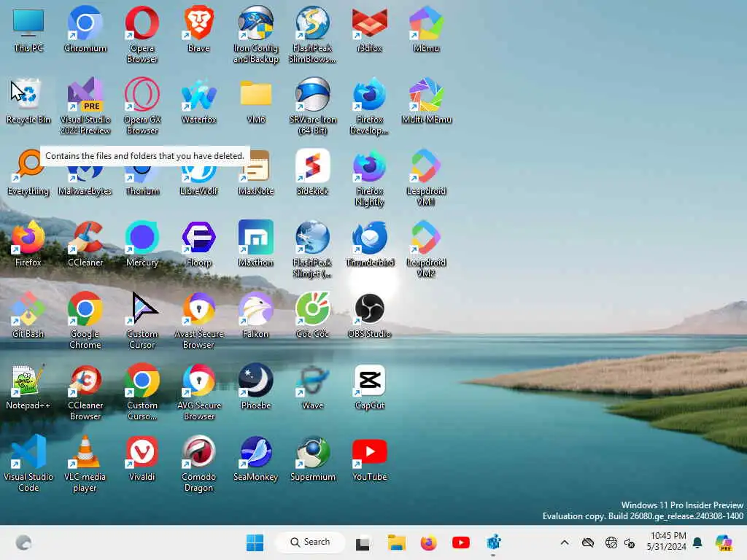Click the Vivaldi browser shortcut

click(x=142, y=458)
